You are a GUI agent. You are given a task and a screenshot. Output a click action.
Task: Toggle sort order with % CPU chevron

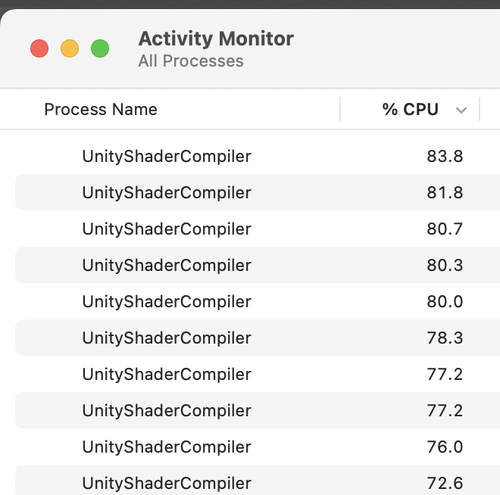tap(461, 110)
